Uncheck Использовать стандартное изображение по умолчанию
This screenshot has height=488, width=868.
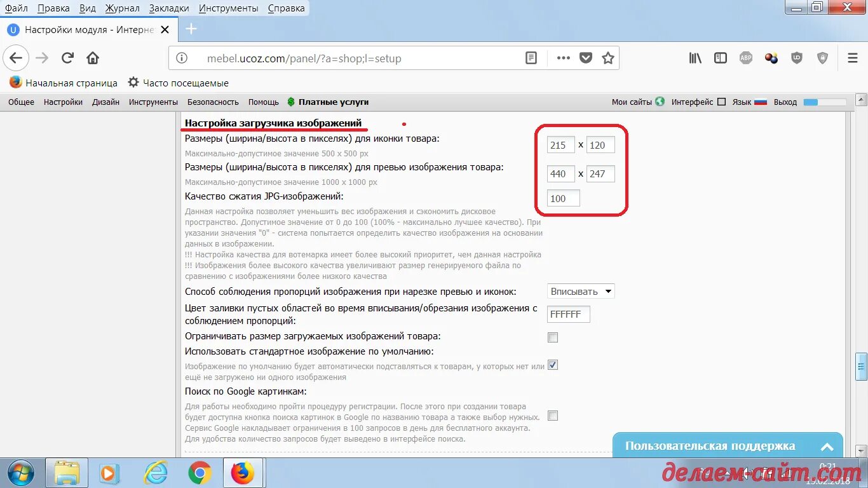tap(553, 365)
